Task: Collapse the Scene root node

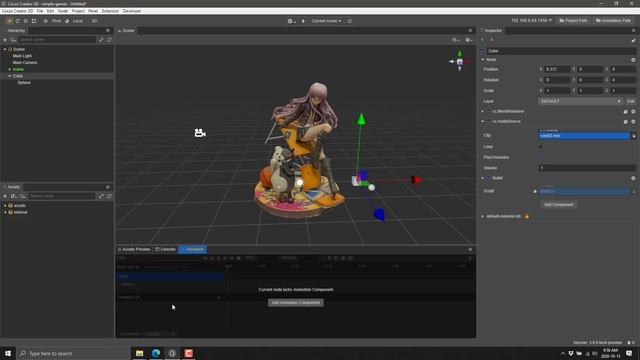Action: click(5, 49)
